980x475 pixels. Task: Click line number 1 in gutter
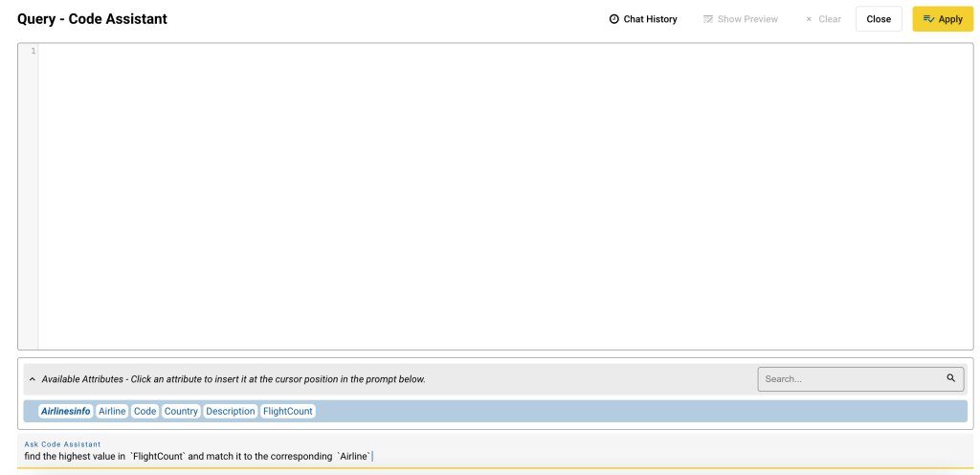(x=32, y=51)
